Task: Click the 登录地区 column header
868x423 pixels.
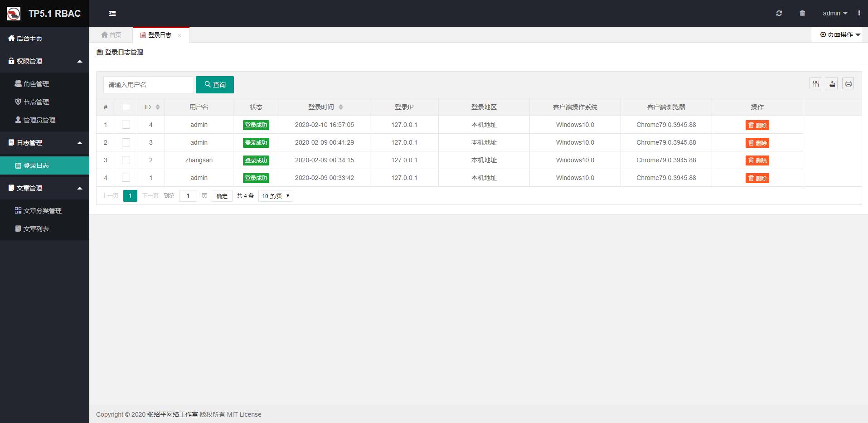Action: point(484,107)
